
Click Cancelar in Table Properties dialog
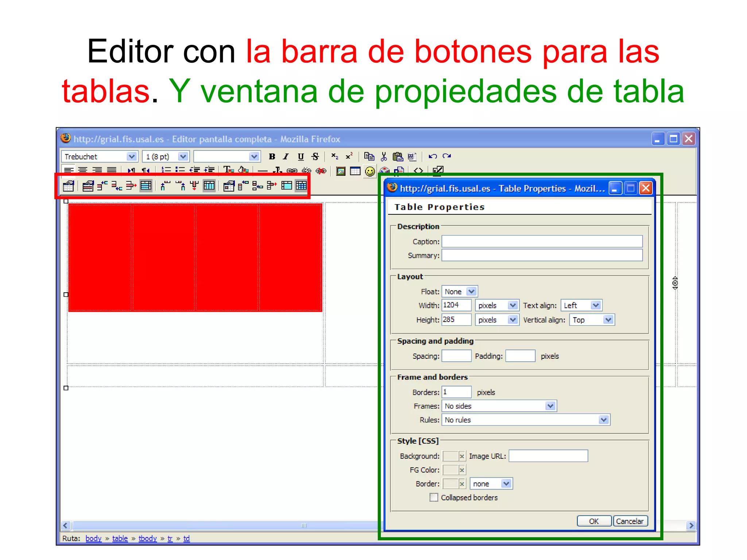click(x=630, y=521)
